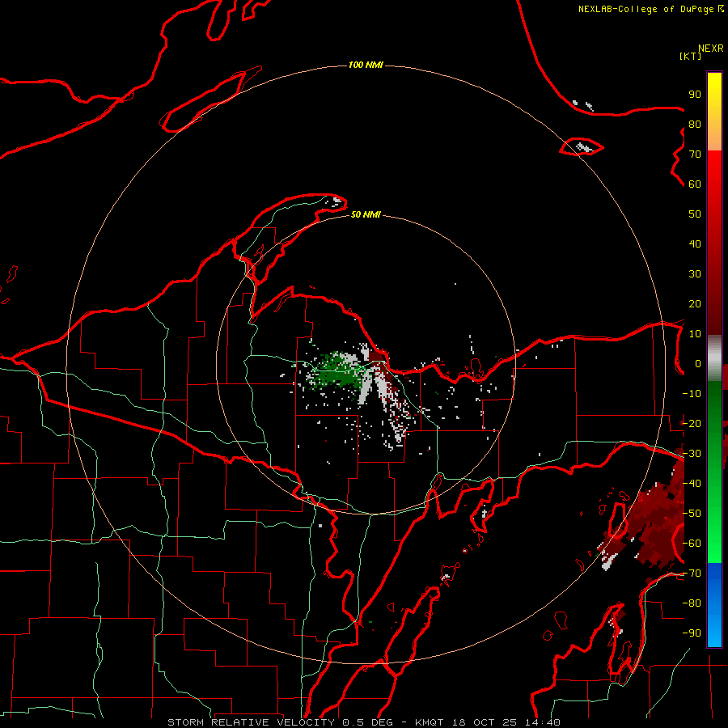The image size is (728, 728).
Task: Select the 100 NMI range ring label
Action: pos(366,65)
